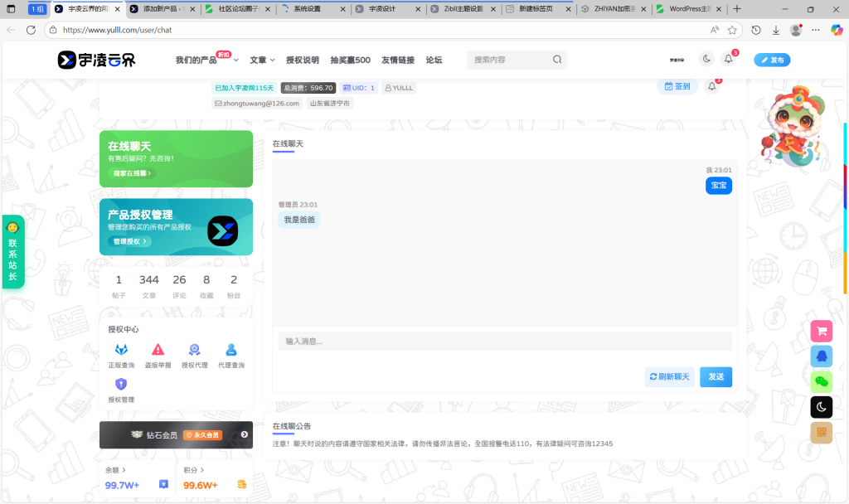Click the 发送 send button
The width and height of the screenshot is (849, 504).
(x=715, y=376)
